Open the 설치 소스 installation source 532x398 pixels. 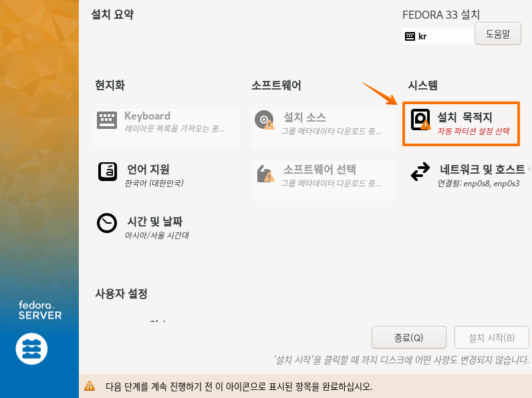click(323, 128)
